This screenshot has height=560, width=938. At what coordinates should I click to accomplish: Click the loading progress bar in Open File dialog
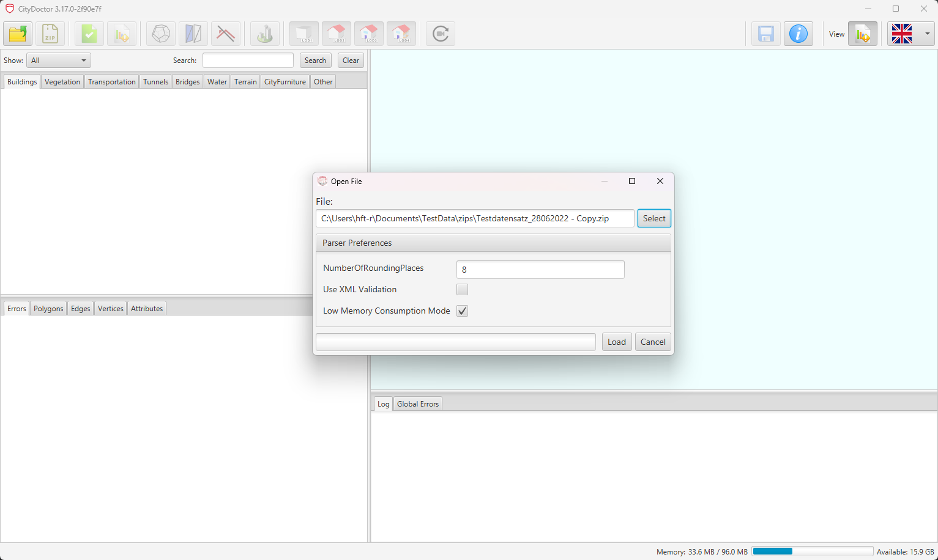click(456, 342)
